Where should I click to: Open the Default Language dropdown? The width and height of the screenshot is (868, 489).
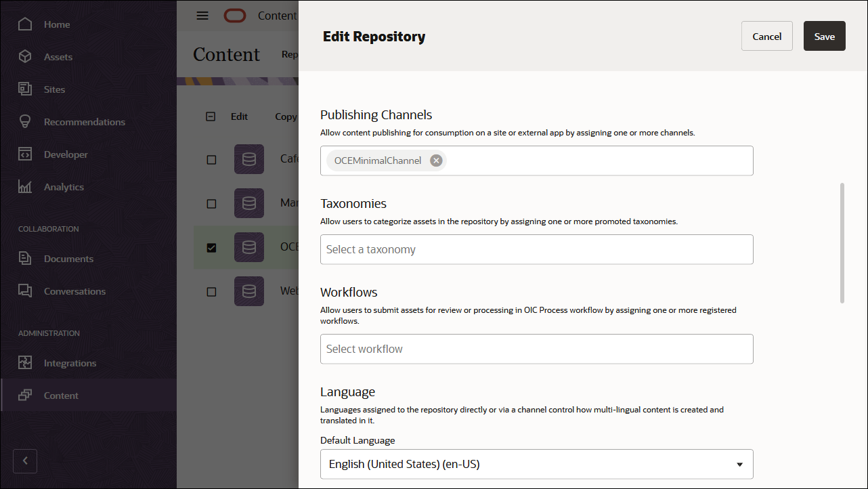click(740, 464)
